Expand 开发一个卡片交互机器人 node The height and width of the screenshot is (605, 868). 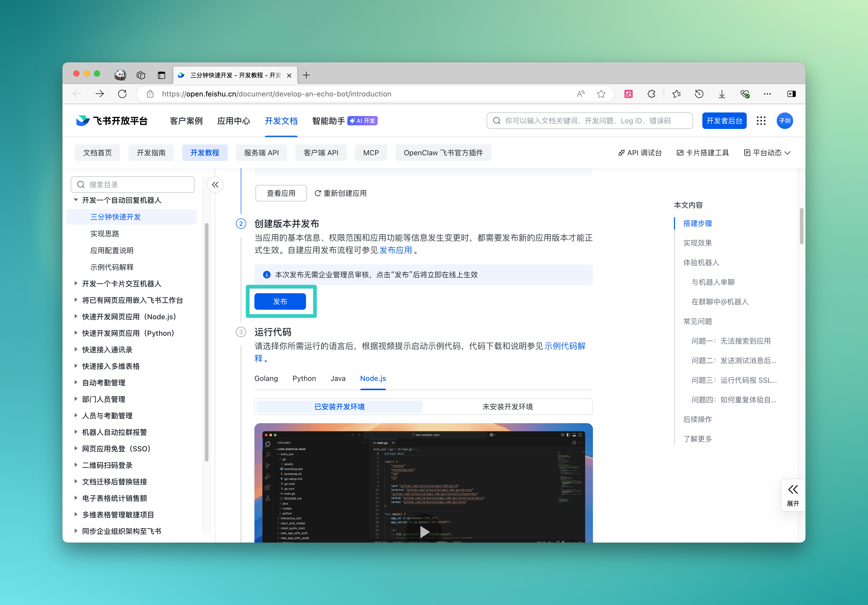coord(76,283)
